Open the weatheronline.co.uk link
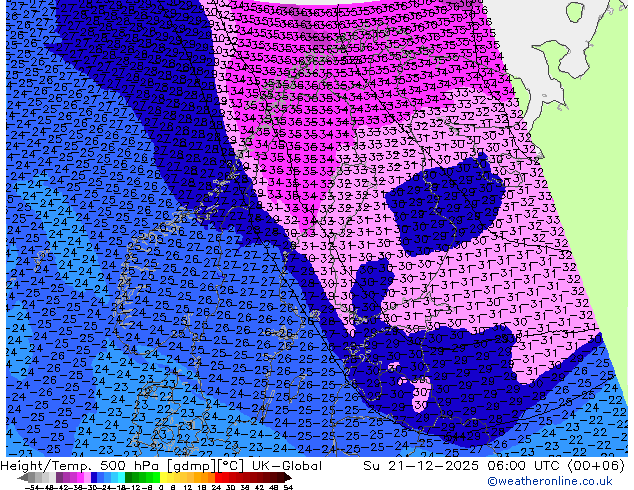The height and width of the screenshot is (490, 634). [x=550, y=481]
